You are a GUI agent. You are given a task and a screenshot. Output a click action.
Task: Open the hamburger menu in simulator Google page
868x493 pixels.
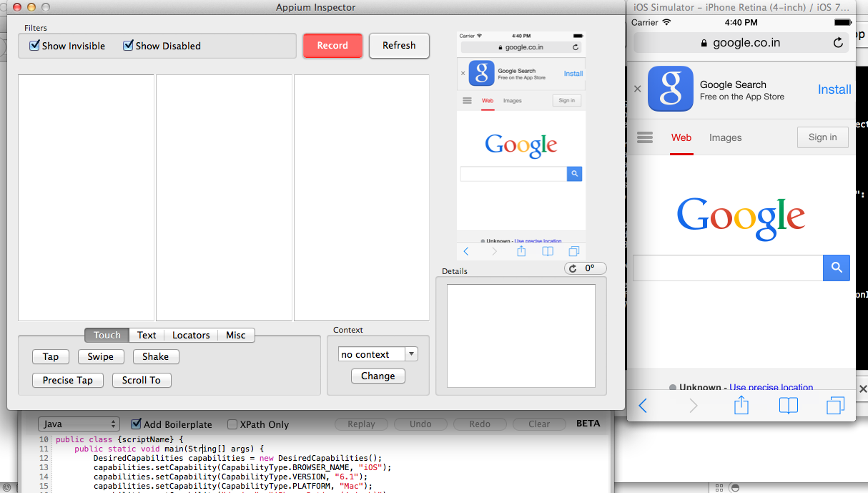[x=645, y=137]
